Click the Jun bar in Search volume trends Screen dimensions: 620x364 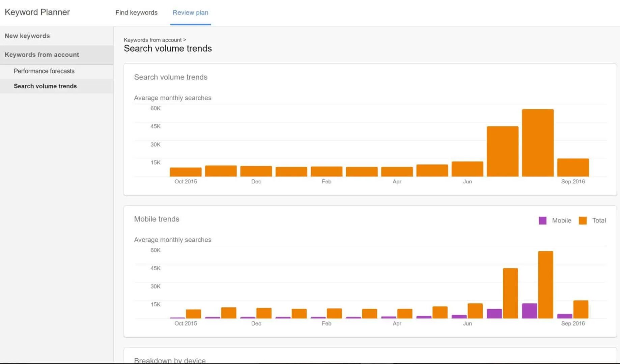(467, 169)
